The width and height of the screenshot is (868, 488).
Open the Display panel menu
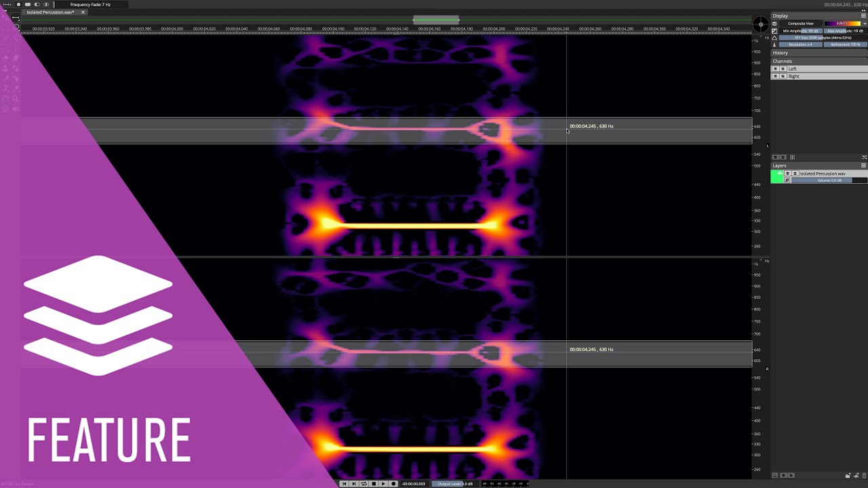pos(863,16)
